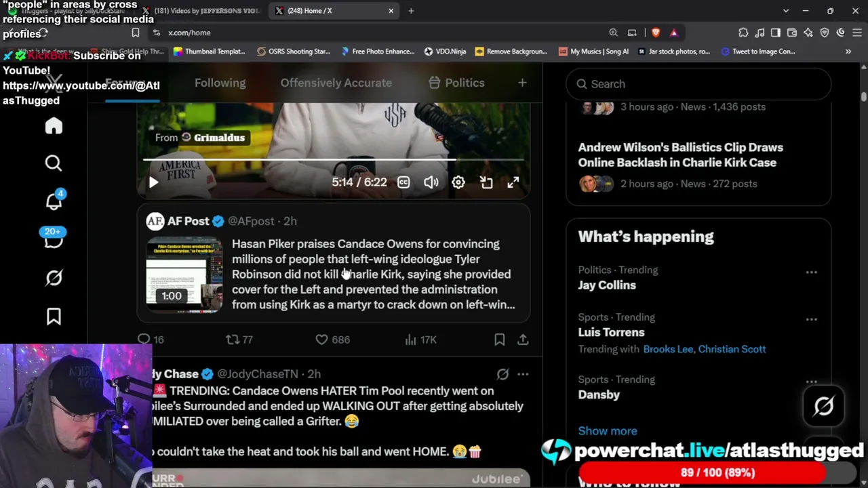Open the browser hamburger menu
Screen dimensions: 868x488
(x=856, y=33)
